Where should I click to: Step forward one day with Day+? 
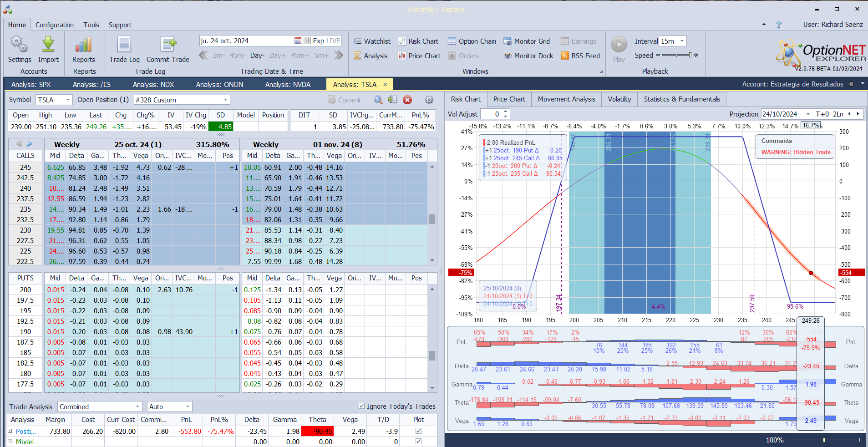click(x=278, y=56)
